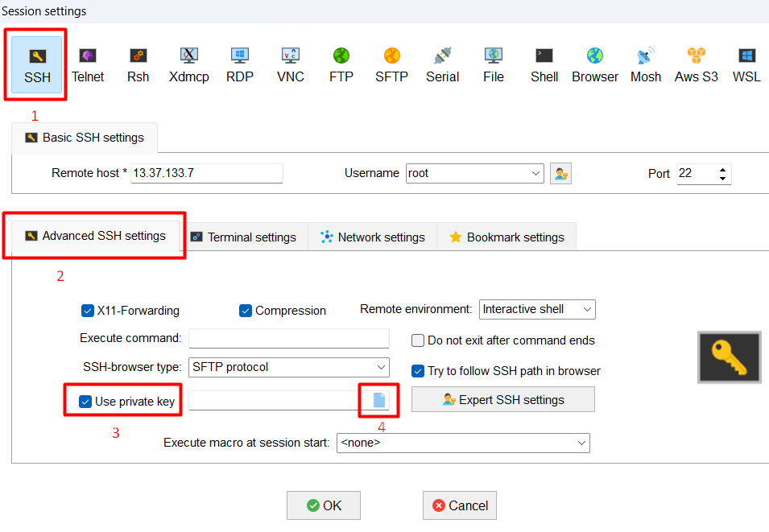Image resolution: width=769 pixels, height=532 pixels.
Task: Choose the Shell session type
Action: [x=544, y=64]
